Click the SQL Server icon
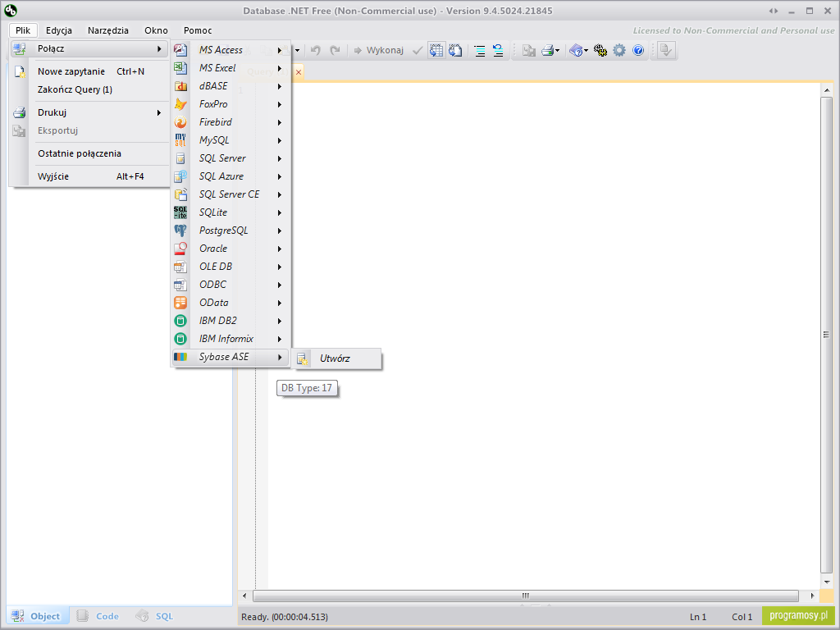Screen dimensions: 840x630 [180, 158]
